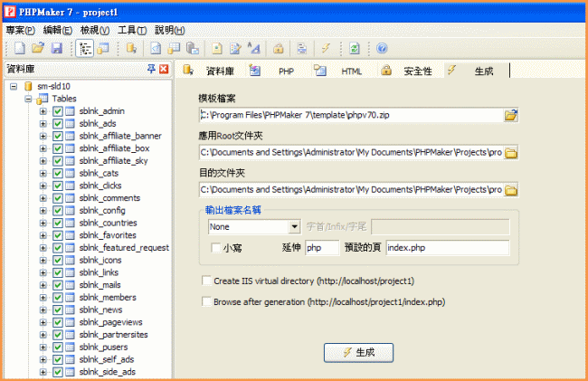Uncheck the sblnk_admin table checkbox
The image size is (588, 381).
click(57, 111)
